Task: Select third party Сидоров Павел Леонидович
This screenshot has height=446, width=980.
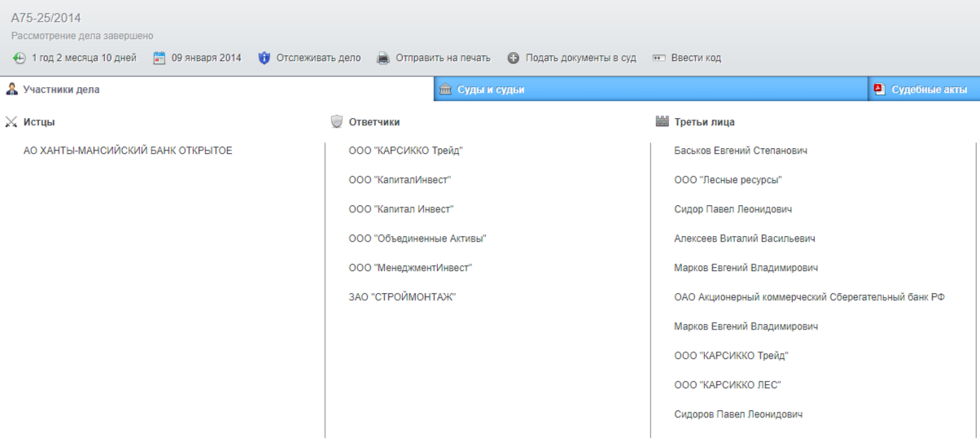Action: click(738, 414)
